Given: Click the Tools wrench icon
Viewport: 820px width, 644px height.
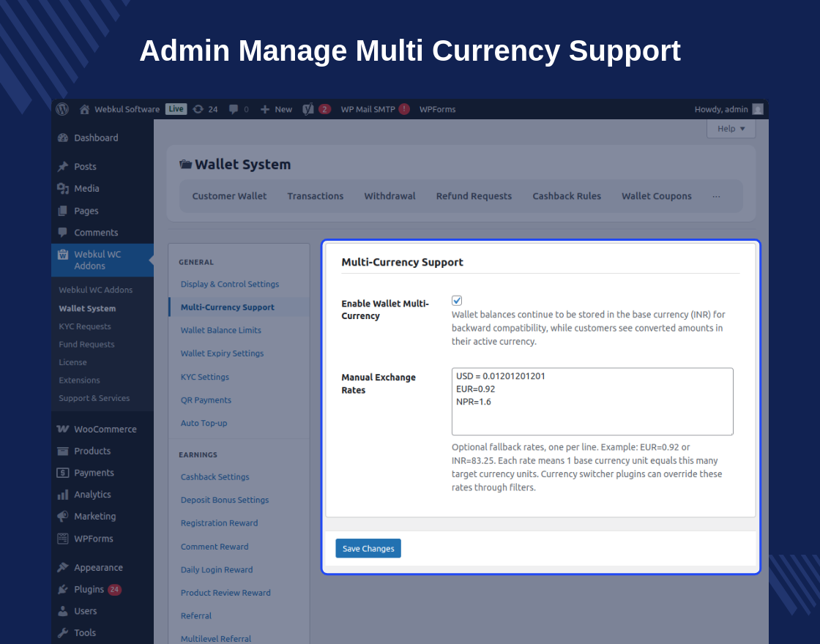Looking at the screenshot, I should point(63,633).
